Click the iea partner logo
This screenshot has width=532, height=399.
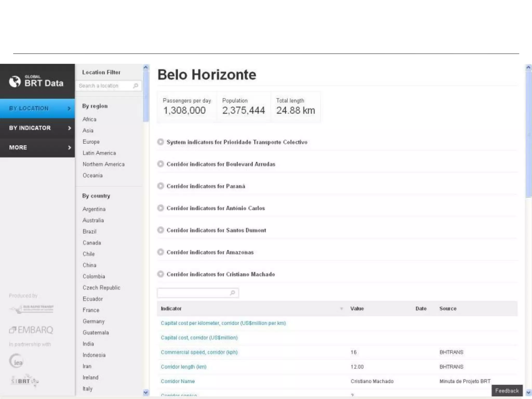pos(16,361)
